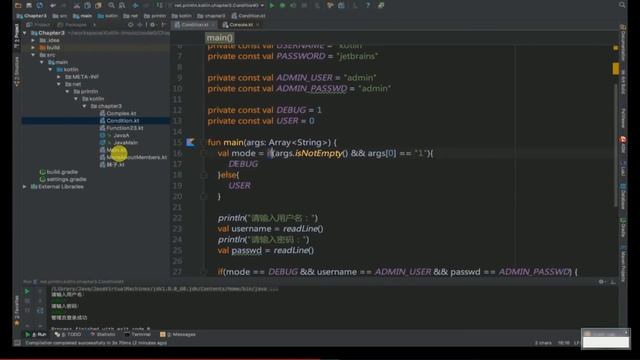Toggle tool window buttons icon in status bar corner
The image size is (640, 360).
[x=17, y=343]
